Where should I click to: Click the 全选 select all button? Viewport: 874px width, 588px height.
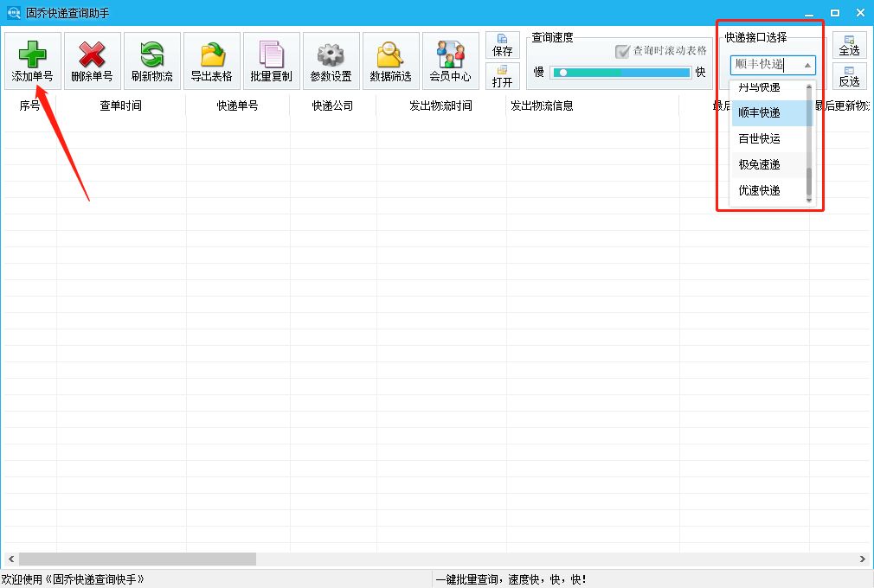[849, 45]
